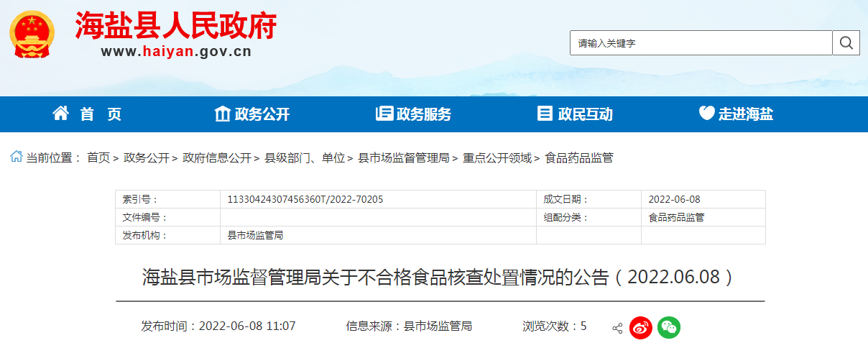The height and width of the screenshot is (348, 868).
Task: Click the search magnifier icon
Action: point(846,43)
